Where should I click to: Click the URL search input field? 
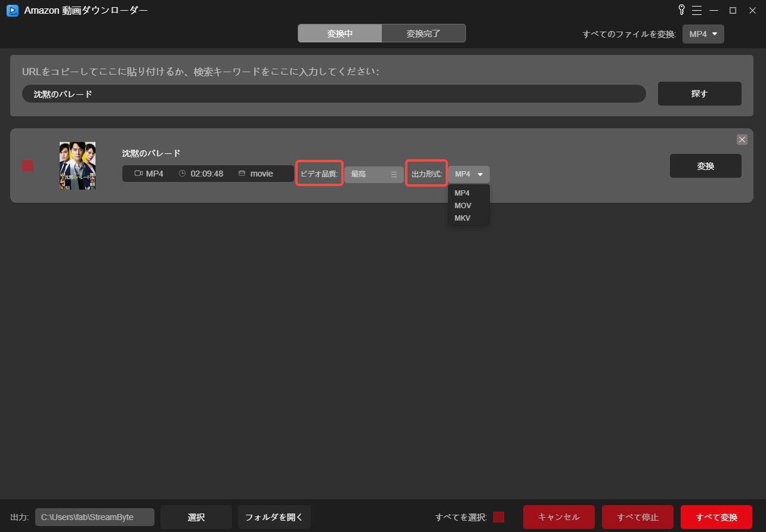click(334, 94)
